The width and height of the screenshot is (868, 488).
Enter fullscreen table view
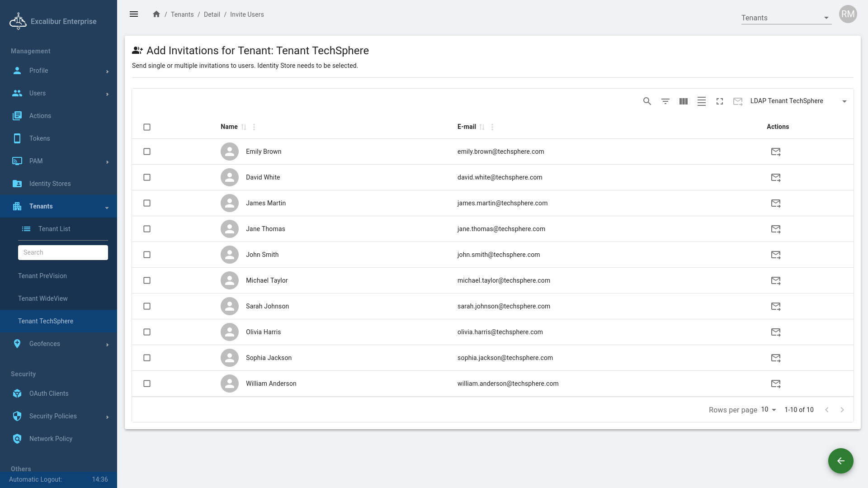point(719,101)
